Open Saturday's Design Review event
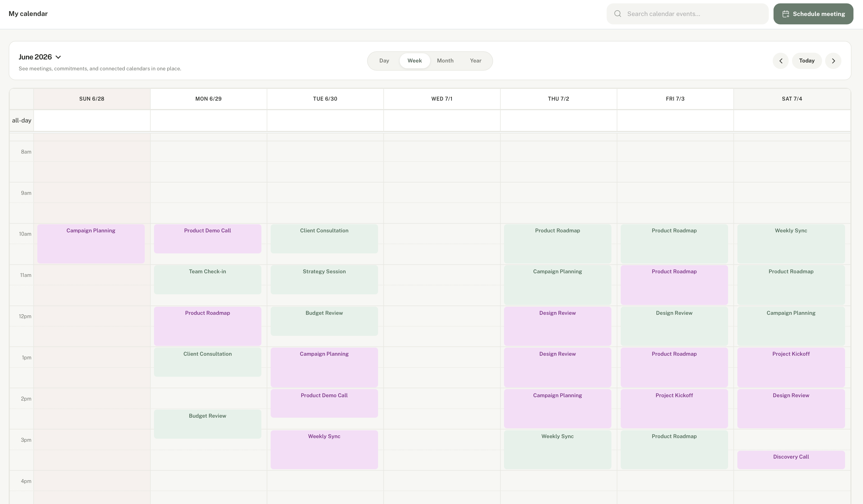This screenshot has height=504, width=863. point(791,408)
